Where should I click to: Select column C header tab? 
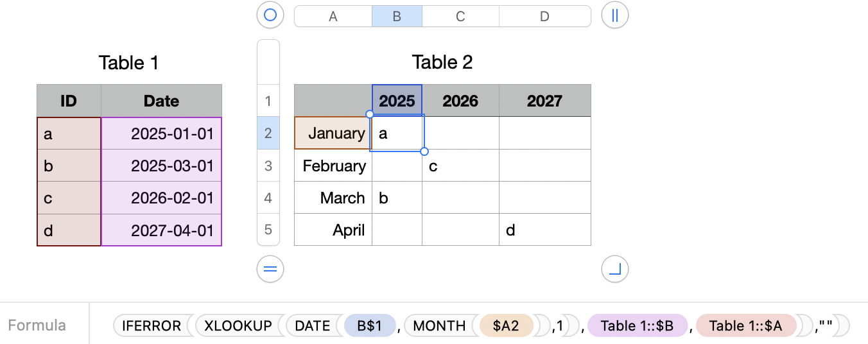pos(460,17)
